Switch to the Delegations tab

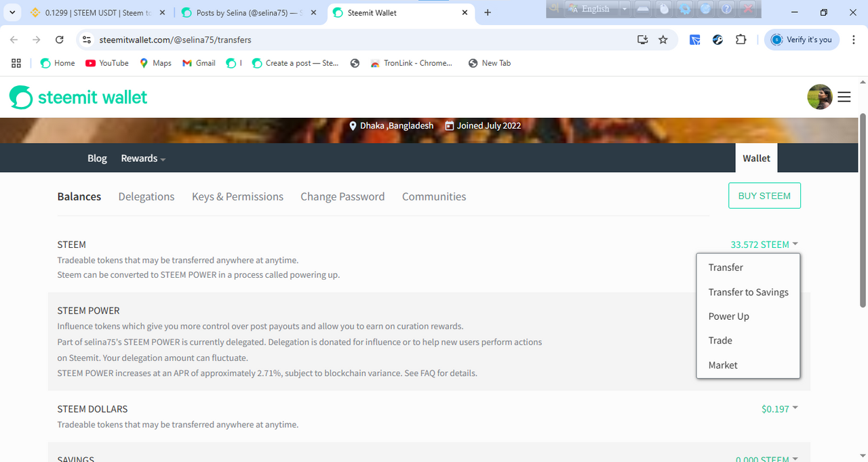146,196
